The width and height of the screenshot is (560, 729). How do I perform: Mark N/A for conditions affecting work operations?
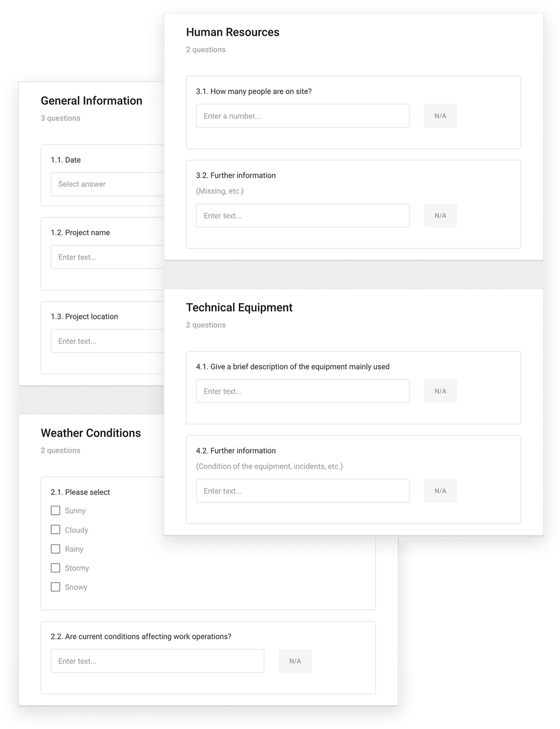(x=295, y=661)
